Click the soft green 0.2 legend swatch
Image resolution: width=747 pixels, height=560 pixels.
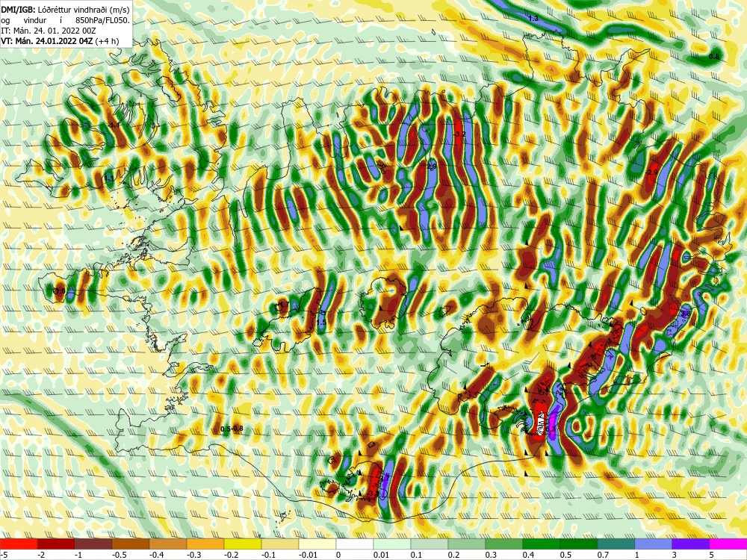pos(467,544)
